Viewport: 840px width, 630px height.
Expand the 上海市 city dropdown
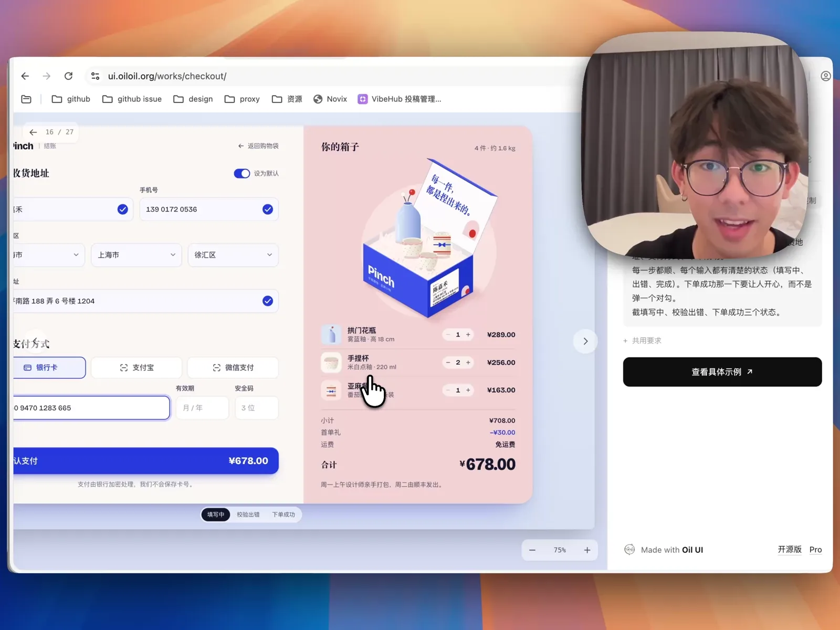coord(136,255)
